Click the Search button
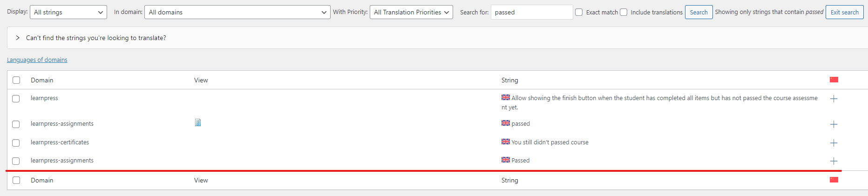This screenshot has width=868, height=196. pyautogui.click(x=698, y=12)
